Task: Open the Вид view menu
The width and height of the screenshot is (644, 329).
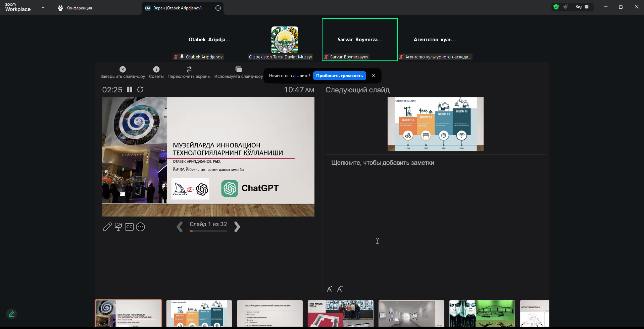Action: point(582,7)
